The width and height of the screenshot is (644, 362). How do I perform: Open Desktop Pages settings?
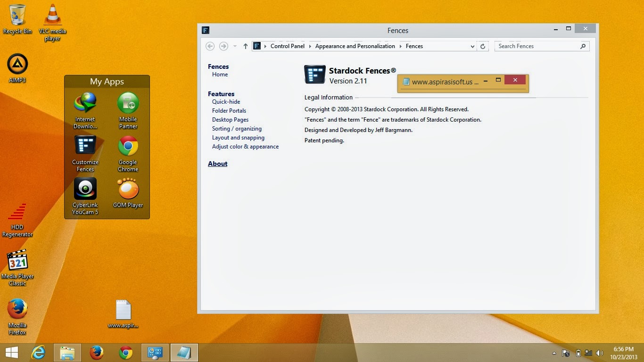[230, 120]
